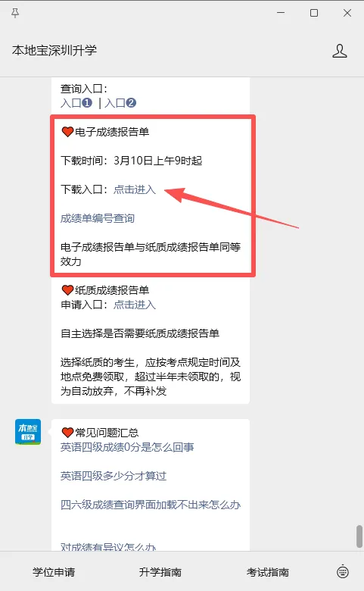The image size is (364, 591).
Task: Pin the chat window on top
Action: click(15, 13)
